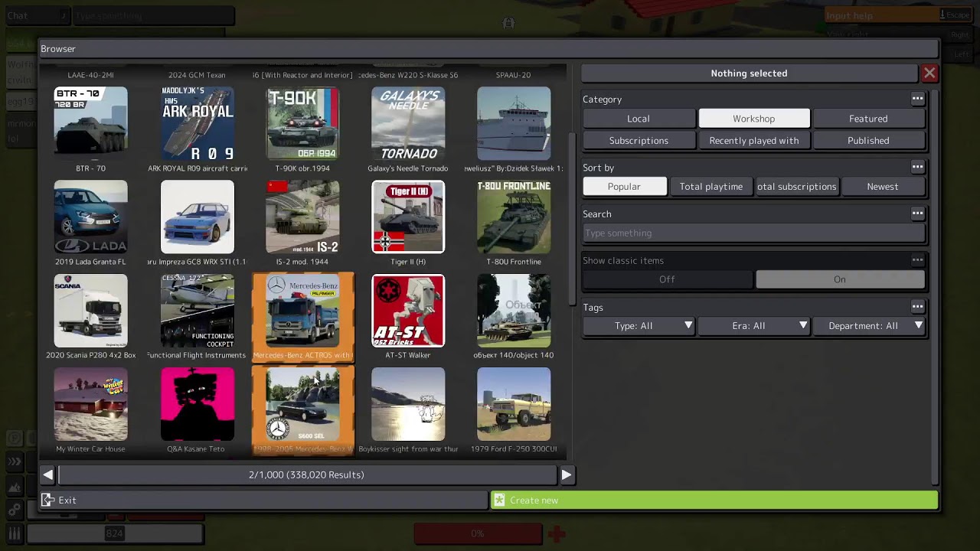Pick the 2020 Scania P280 4x2 Box truck
Viewport: 980px width, 551px height.
(x=90, y=311)
